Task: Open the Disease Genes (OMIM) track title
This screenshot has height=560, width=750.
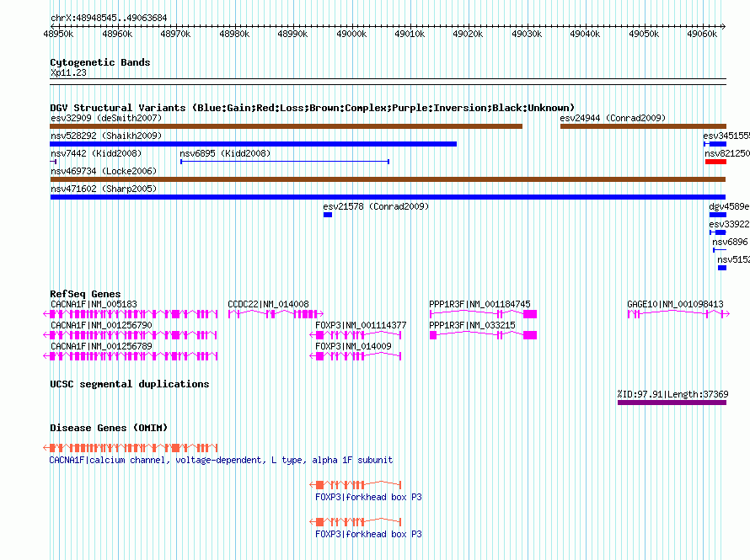Action: tap(109, 428)
